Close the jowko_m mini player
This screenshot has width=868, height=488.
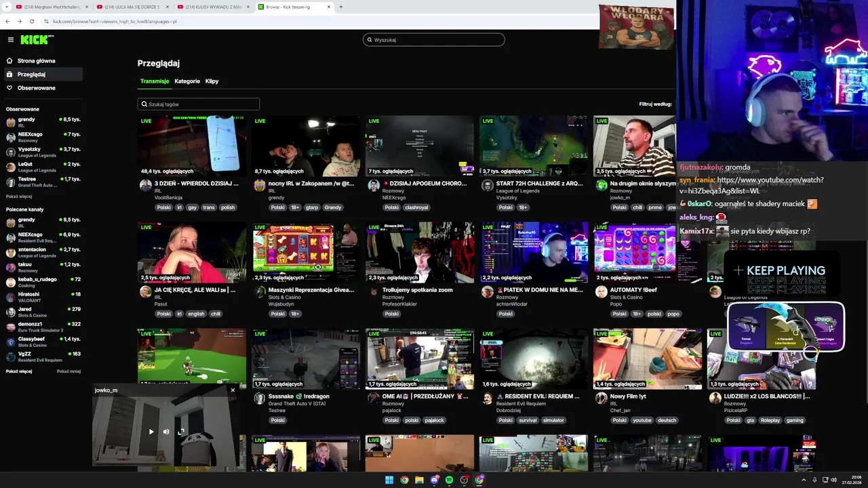click(233, 390)
